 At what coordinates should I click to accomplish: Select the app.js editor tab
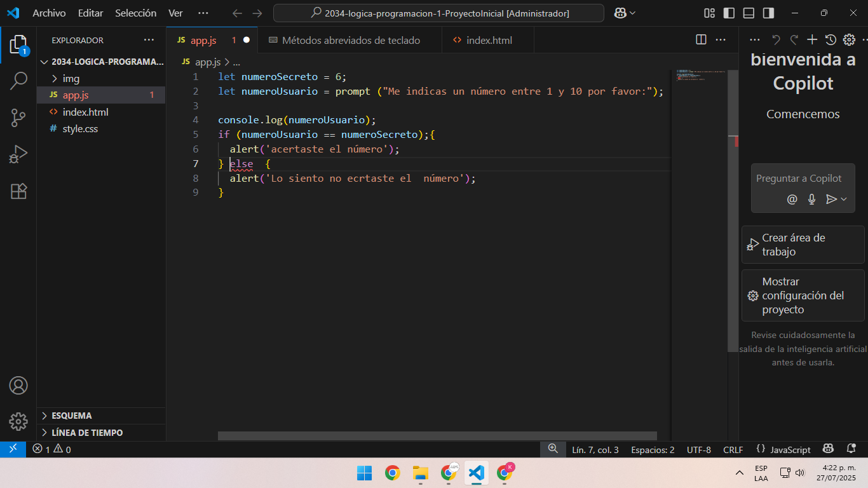[212, 40]
